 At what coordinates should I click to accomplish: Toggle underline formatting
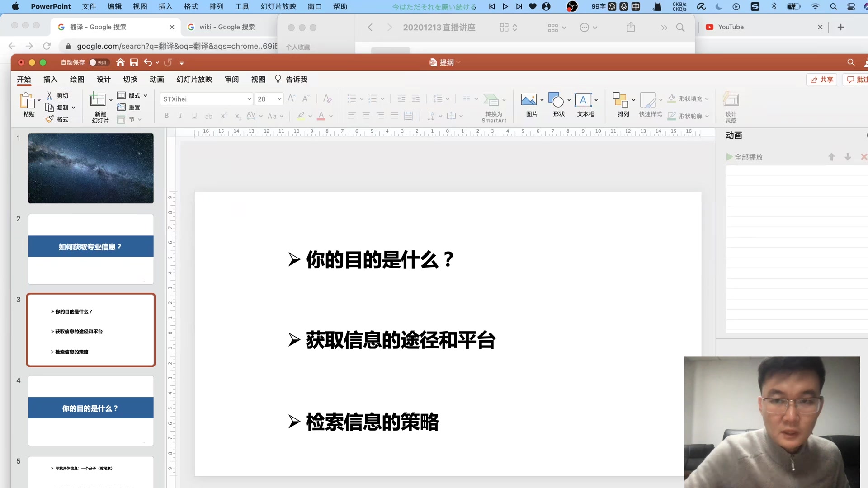pos(194,116)
